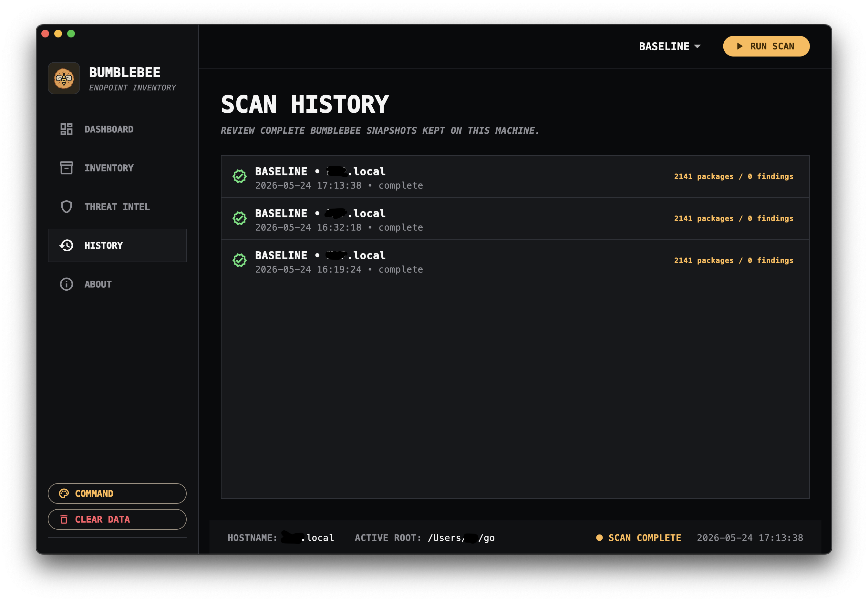Click the trash icon in Clear Data
Image resolution: width=868 pixels, height=602 pixels.
click(x=64, y=519)
